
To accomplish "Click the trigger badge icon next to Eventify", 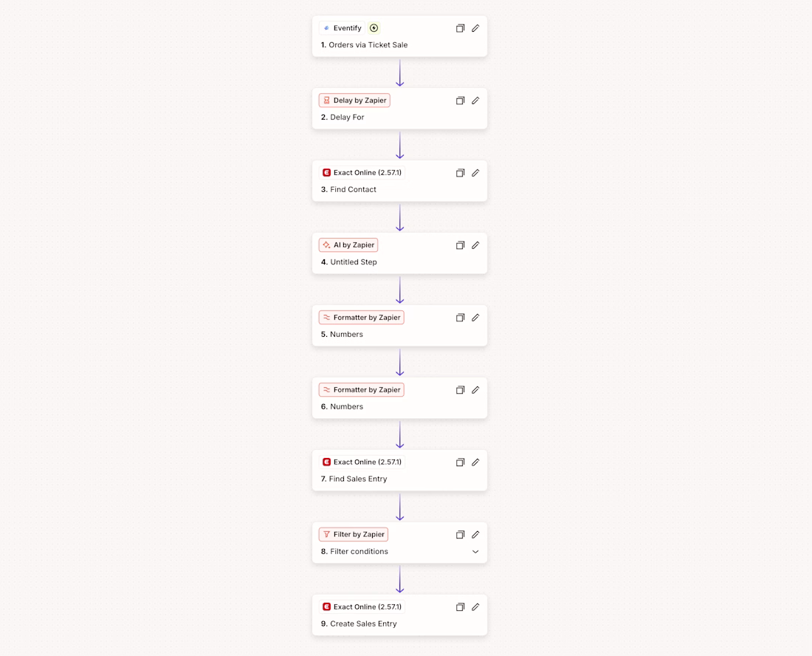I will pyautogui.click(x=374, y=28).
